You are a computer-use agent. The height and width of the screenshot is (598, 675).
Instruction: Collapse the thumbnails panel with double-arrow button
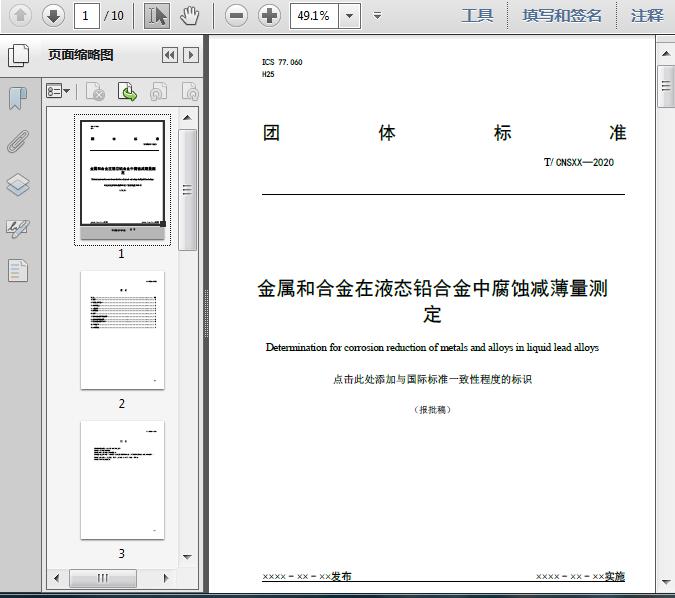(x=170, y=55)
